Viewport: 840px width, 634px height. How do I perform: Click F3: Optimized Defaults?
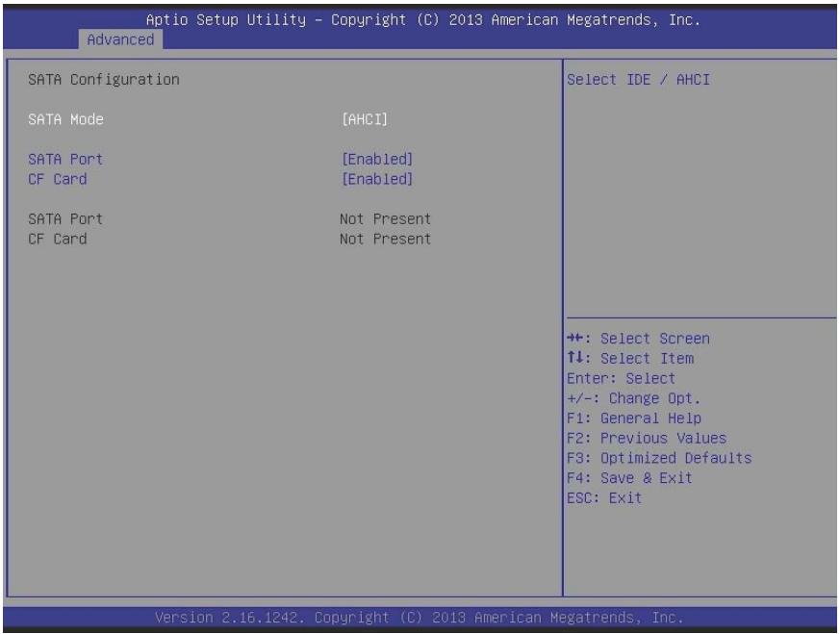(x=659, y=458)
